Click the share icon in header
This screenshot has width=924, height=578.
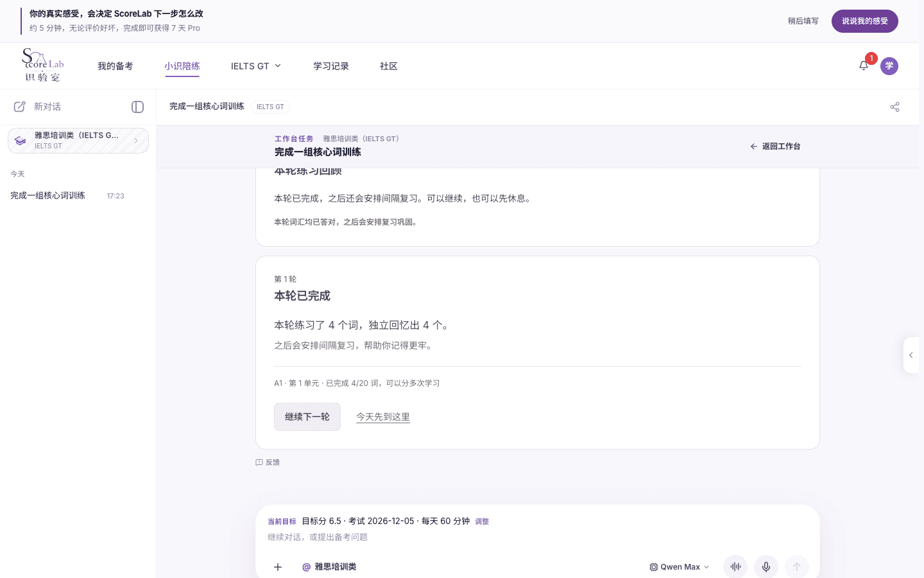[894, 107]
